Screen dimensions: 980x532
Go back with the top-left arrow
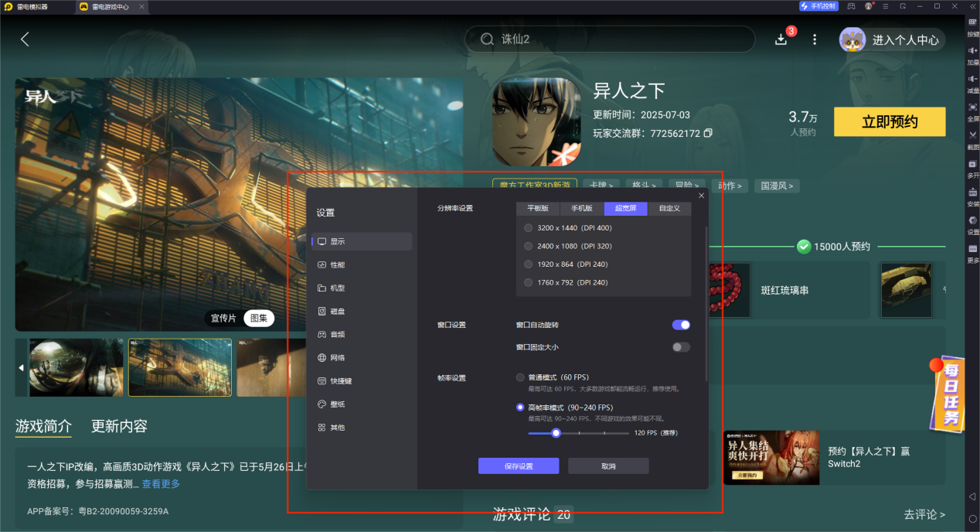25,39
